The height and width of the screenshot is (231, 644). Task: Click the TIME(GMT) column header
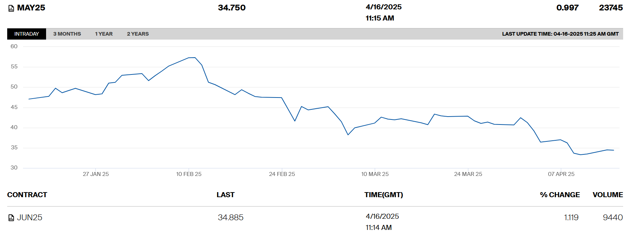click(x=383, y=195)
